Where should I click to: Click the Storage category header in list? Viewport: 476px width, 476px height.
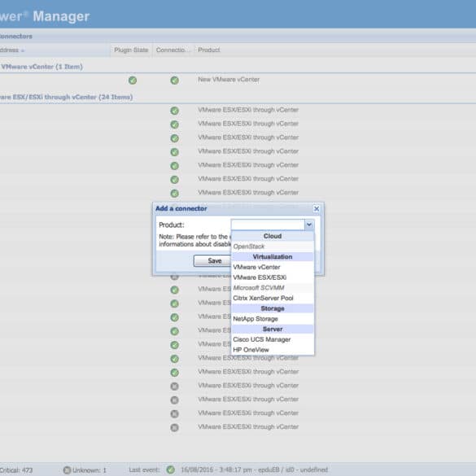[x=273, y=308]
